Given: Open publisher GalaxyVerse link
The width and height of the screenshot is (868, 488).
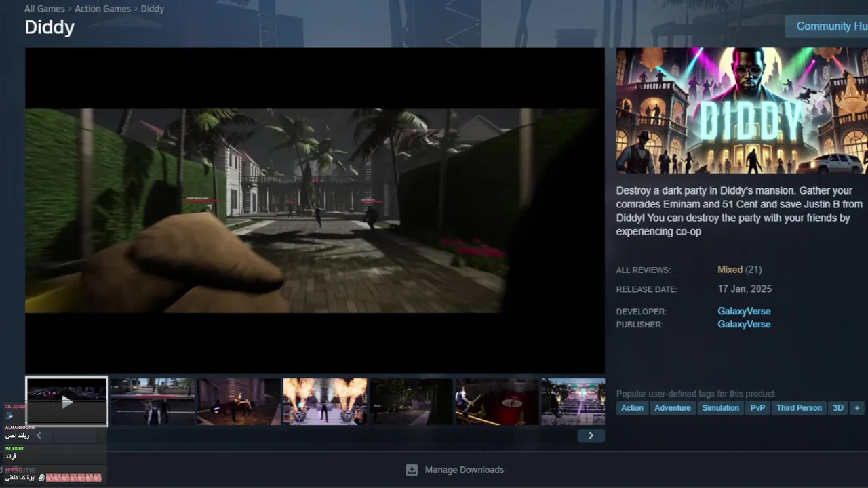Looking at the screenshot, I should point(744,325).
